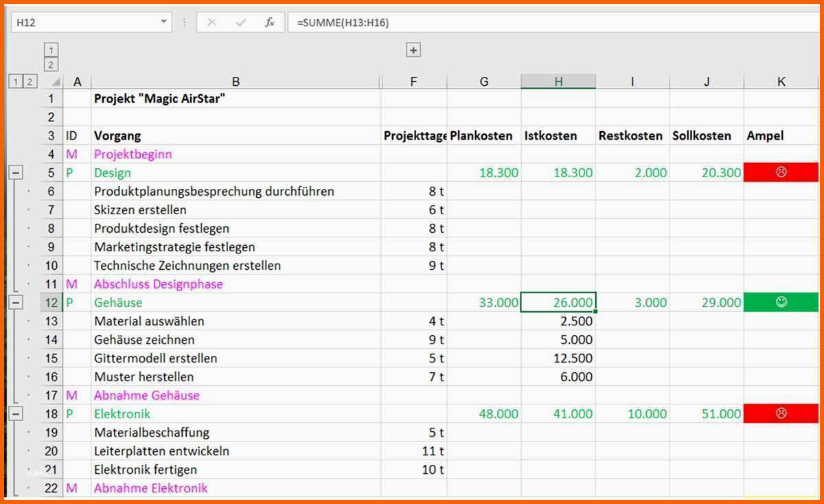Click Plankosten value 33.000
This screenshot has height=504, width=824.
pos(484,303)
